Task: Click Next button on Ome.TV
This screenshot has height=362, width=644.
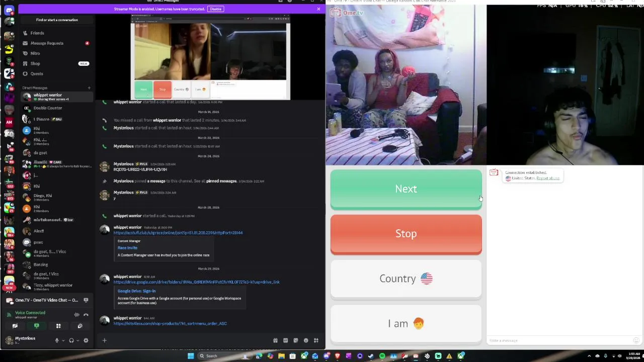Action: pos(406,189)
